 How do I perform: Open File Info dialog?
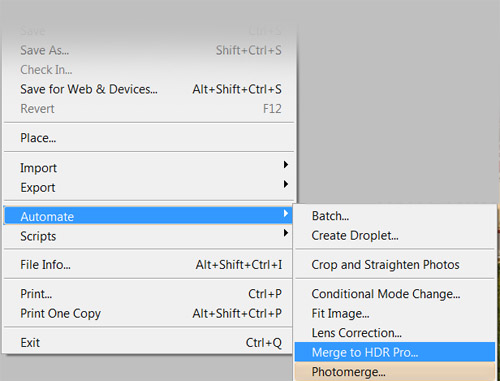point(149,265)
